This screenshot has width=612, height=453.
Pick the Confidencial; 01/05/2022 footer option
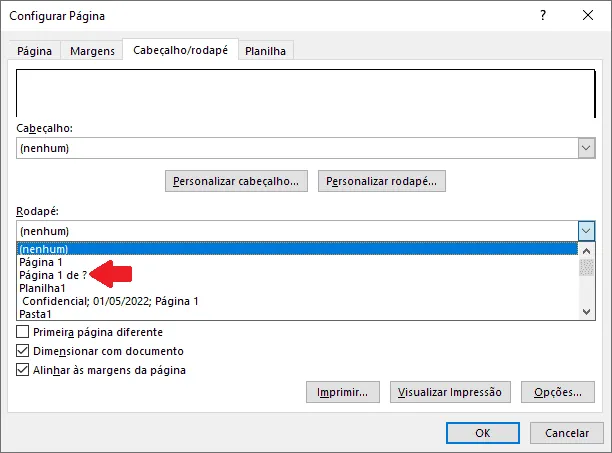coord(110,301)
